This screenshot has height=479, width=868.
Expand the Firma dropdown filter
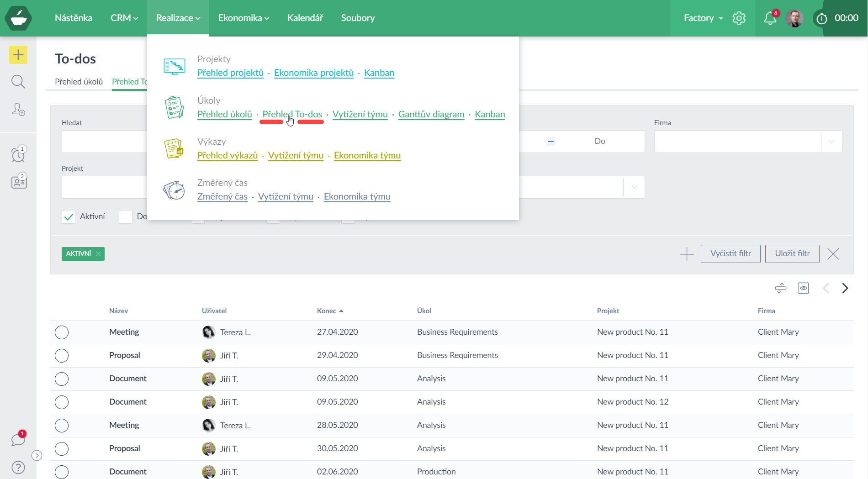[x=831, y=142]
